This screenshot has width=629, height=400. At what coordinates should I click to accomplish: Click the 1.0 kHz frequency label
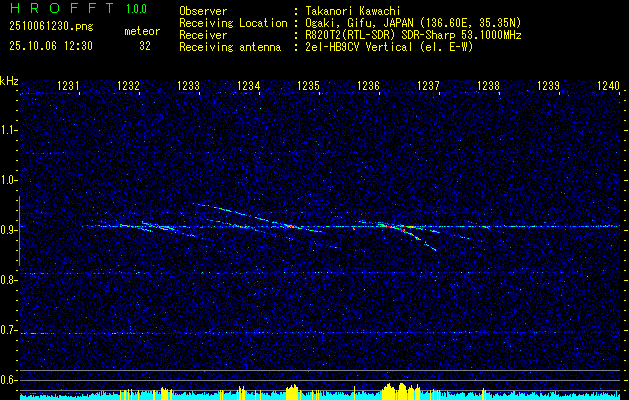click(8, 180)
